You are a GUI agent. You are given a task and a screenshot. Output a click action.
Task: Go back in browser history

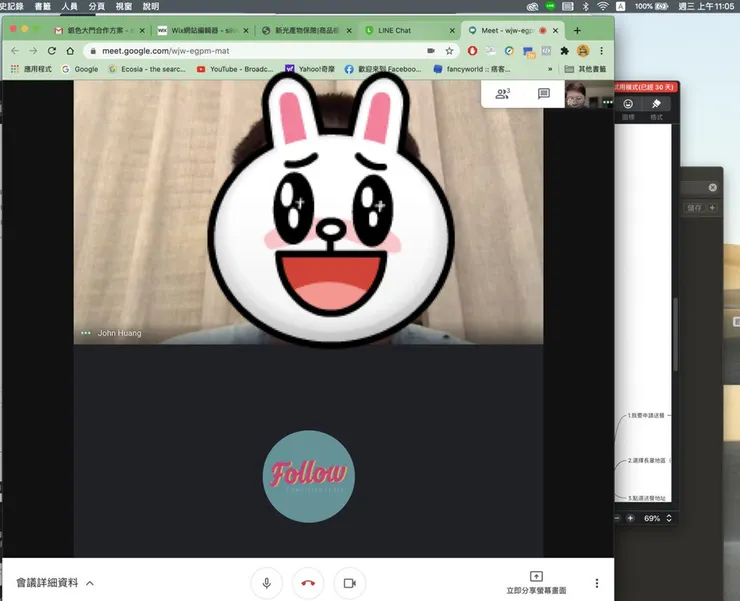(15, 51)
